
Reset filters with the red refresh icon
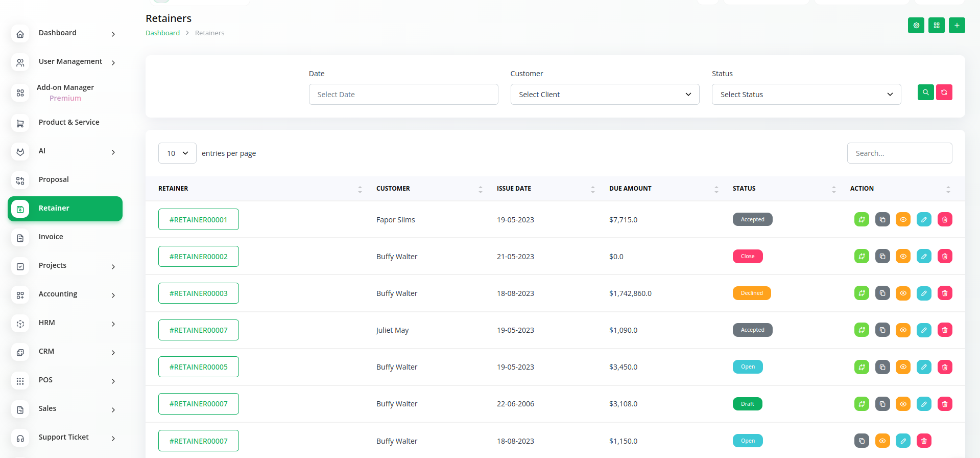[x=944, y=93]
